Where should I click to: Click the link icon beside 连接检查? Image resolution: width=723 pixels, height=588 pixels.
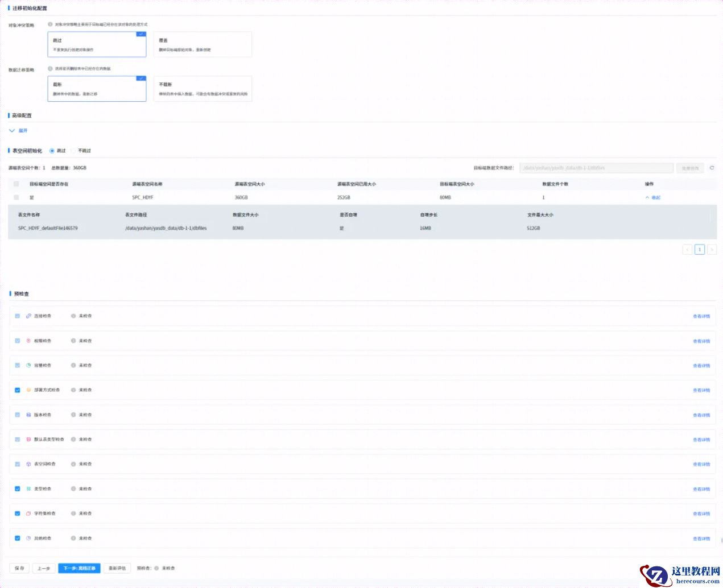[x=28, y=316]
